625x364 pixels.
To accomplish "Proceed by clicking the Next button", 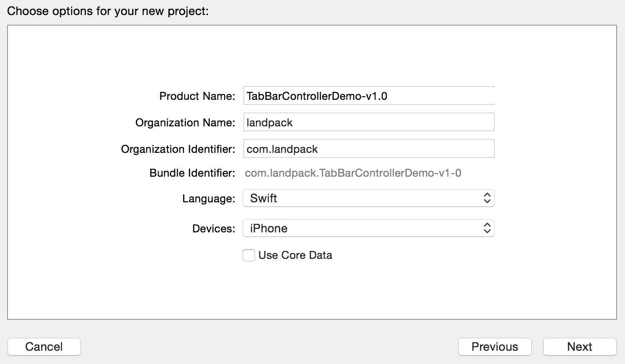I will coord(579,347).
